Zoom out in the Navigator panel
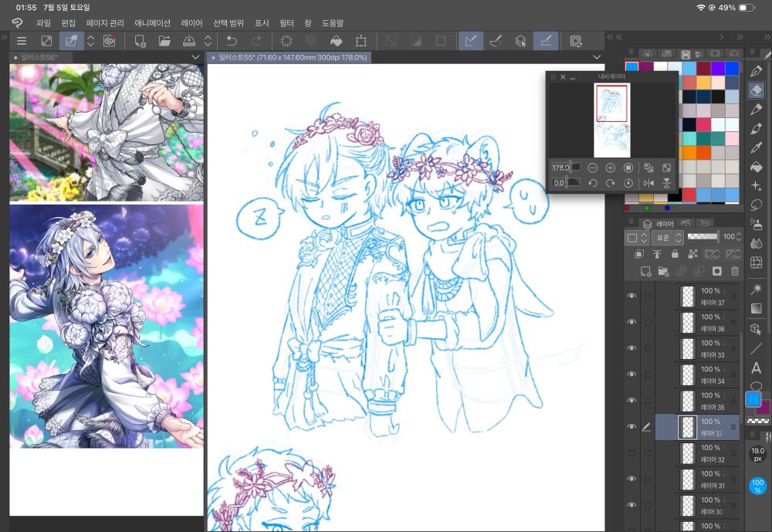The width and height of the screenshot is (772, 532). click(593, 168)
